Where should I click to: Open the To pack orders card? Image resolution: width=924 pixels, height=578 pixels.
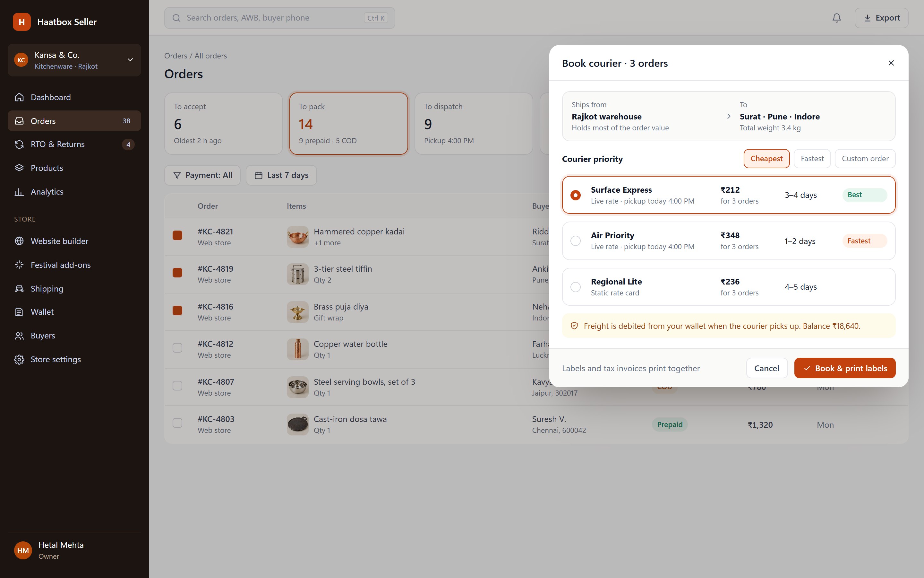[349, 124]
